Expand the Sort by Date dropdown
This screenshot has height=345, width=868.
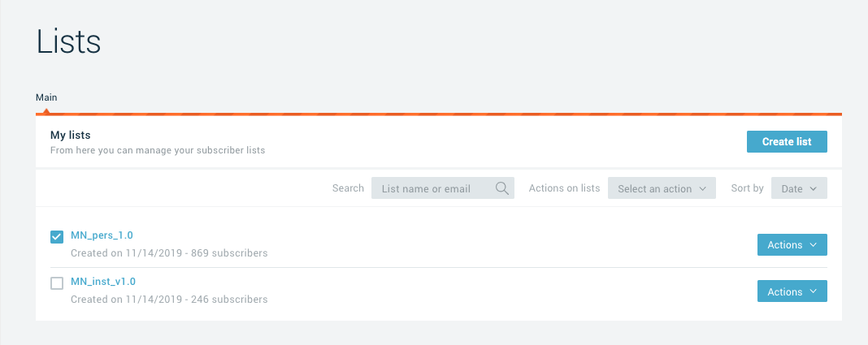click(799, 188)
